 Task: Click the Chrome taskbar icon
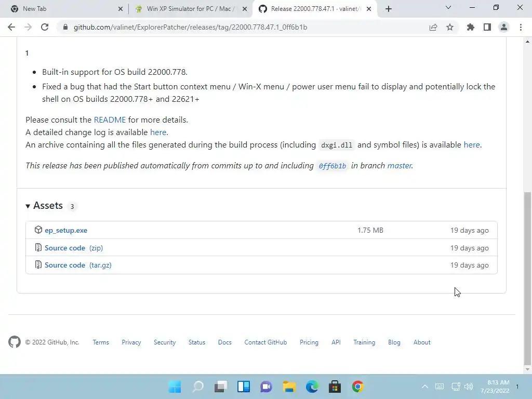tap(357, 387)
